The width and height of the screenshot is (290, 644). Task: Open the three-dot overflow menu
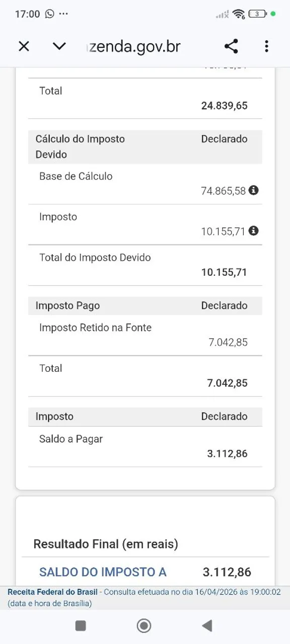[x=266, y=46]
